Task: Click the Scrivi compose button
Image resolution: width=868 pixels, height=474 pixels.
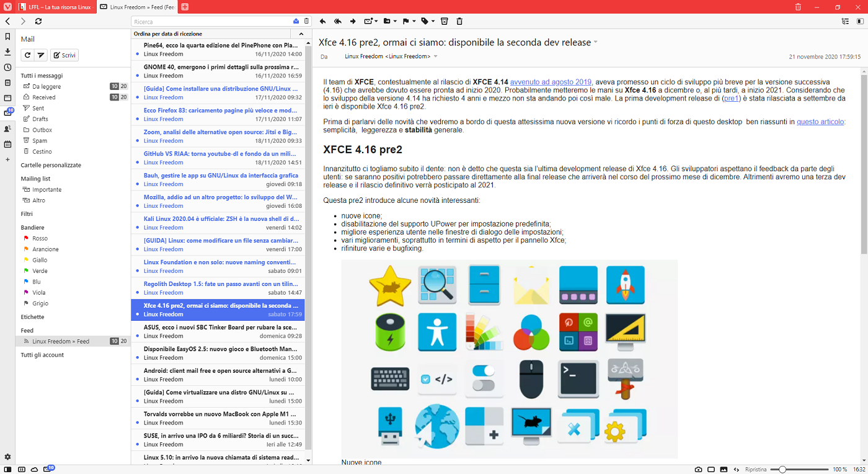Action: (x=64, y=55)
